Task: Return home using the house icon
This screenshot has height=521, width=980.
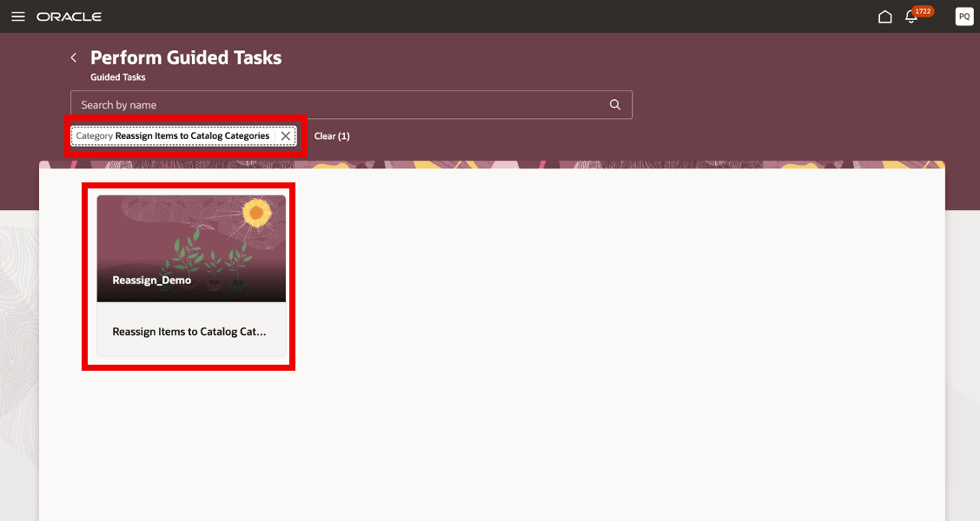Action: tap(885, 16)
